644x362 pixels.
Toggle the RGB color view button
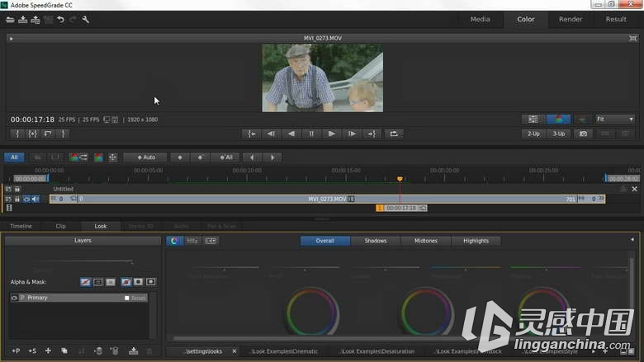coord(558,120)
